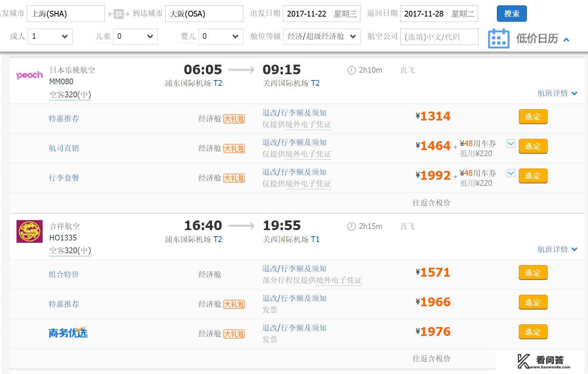Open 退改/行李额及须知 for ¥1976 fare
This screenshot has height=374, width=588.
click(294, 328)
